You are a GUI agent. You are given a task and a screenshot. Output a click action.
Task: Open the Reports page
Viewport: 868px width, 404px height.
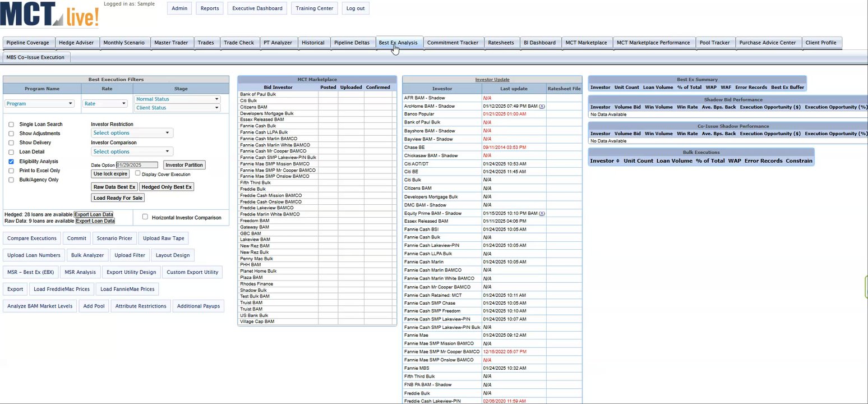pyautogui.click(x=210, y=8)
